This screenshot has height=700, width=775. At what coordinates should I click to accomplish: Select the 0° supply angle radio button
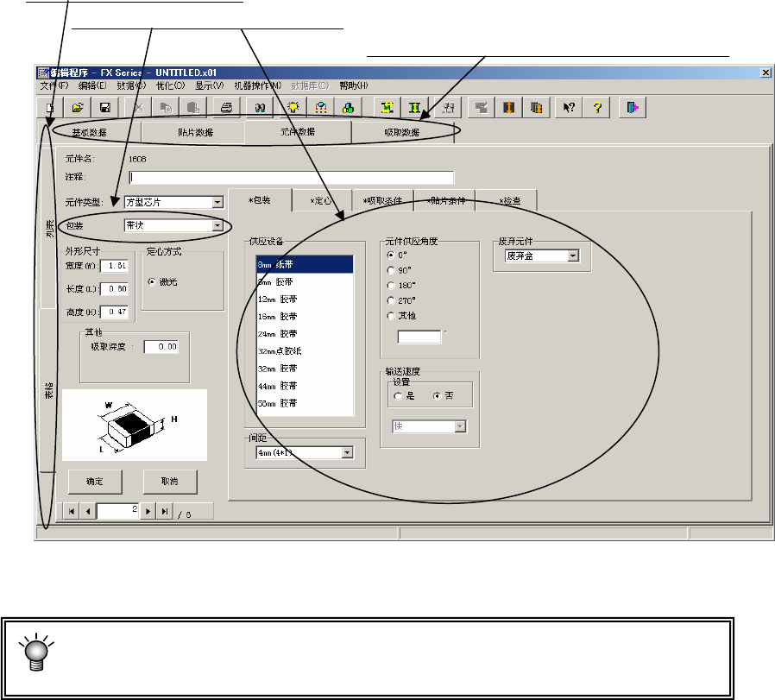pyautogui.click(x=391, y=255)
